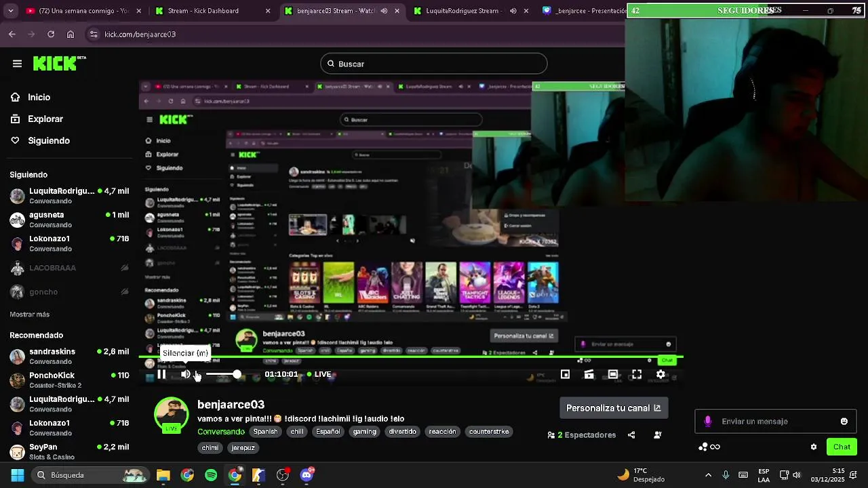View the 2 Espectadores viewer count

[582, 435]
